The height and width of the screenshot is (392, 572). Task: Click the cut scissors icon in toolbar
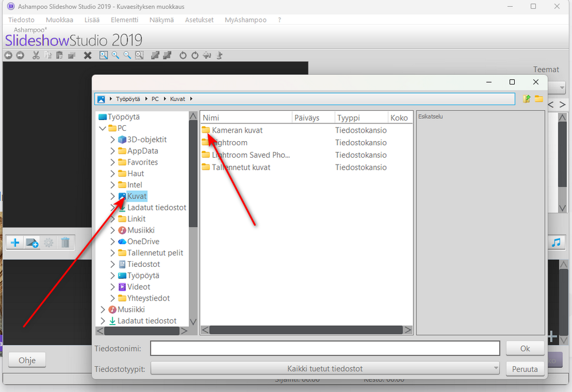35,55
